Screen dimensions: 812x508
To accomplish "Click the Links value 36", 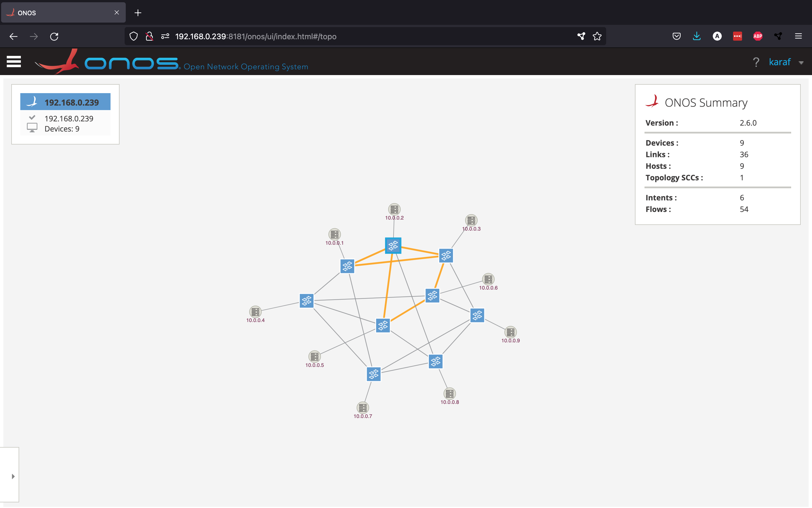I will (744, 155).
